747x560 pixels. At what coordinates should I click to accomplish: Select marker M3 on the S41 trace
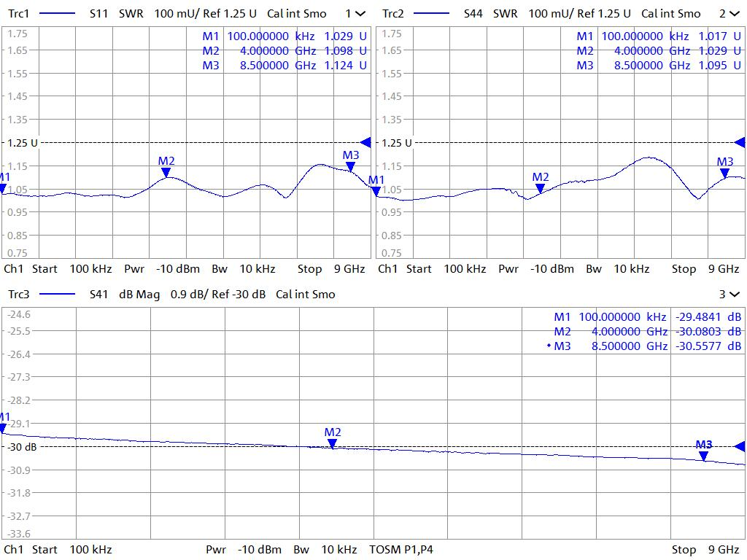[x=703, y=455]
